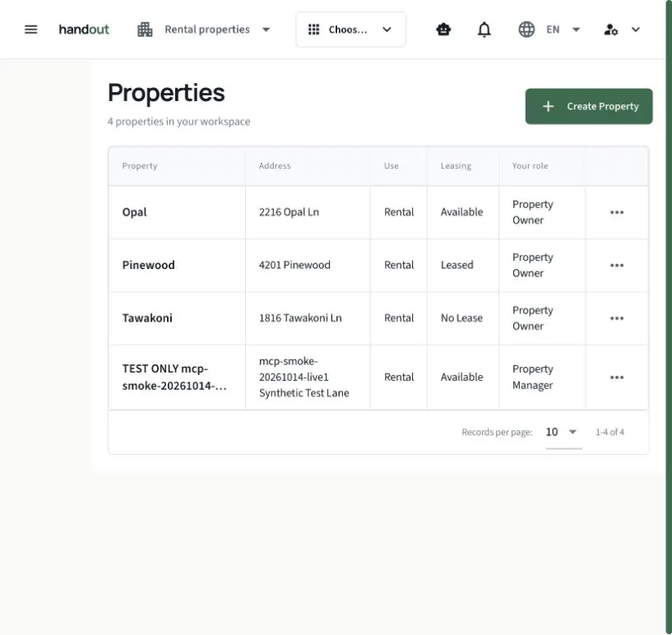Click the handout logo

point(84,30)
